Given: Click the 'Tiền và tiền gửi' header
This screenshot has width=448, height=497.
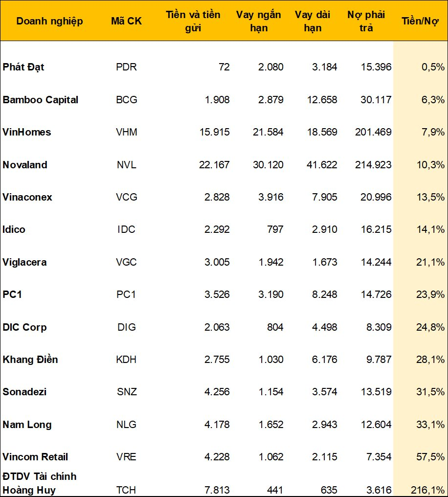Looking at the screenshot, I should (x=193, y=21).
